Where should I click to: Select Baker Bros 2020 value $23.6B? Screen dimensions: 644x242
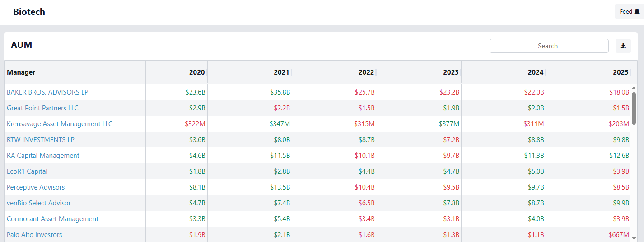(x=195, y=92)
